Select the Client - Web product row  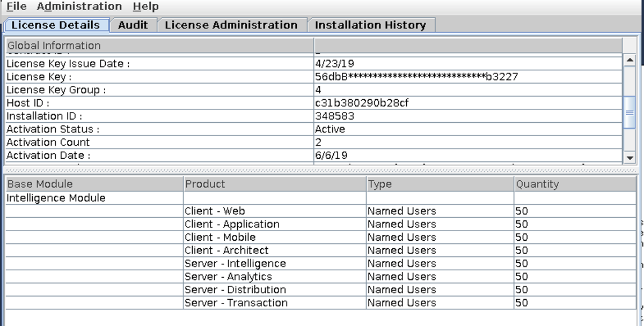coord(215,211)
